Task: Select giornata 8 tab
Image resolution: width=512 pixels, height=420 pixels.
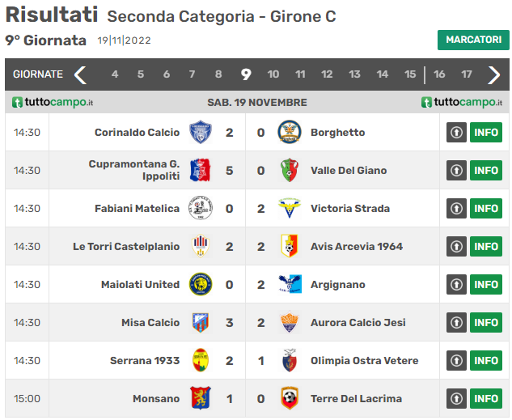Action: click(x=218, y=74)
